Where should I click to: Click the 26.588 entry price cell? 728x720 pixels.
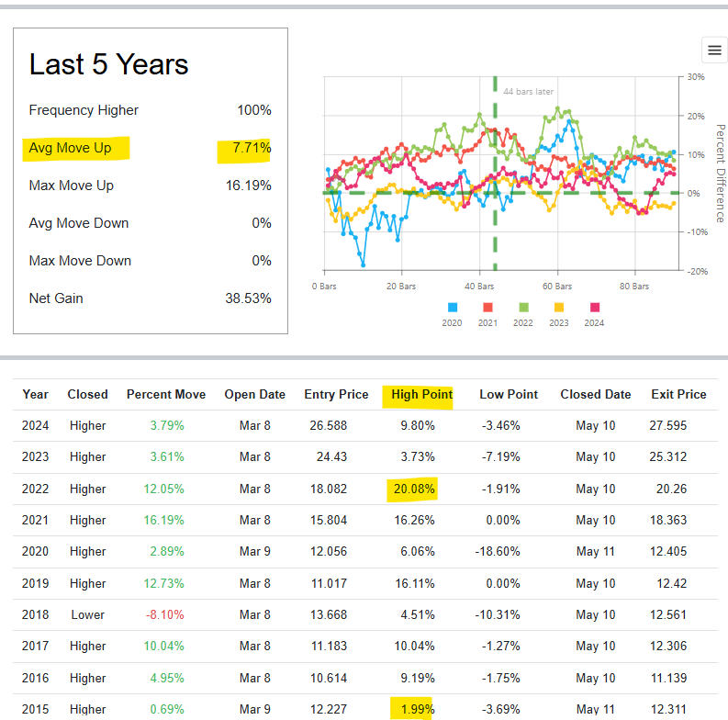(329, 425)
